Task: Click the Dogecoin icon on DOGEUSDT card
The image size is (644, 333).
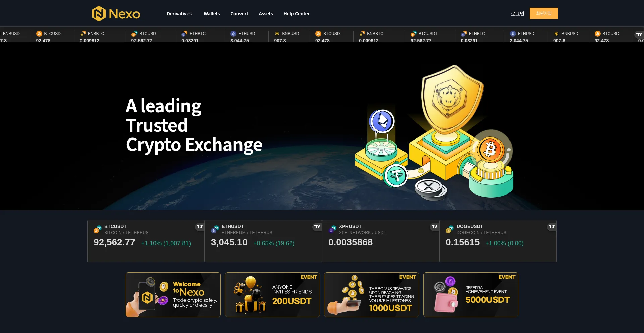Action: pos(448,231)
